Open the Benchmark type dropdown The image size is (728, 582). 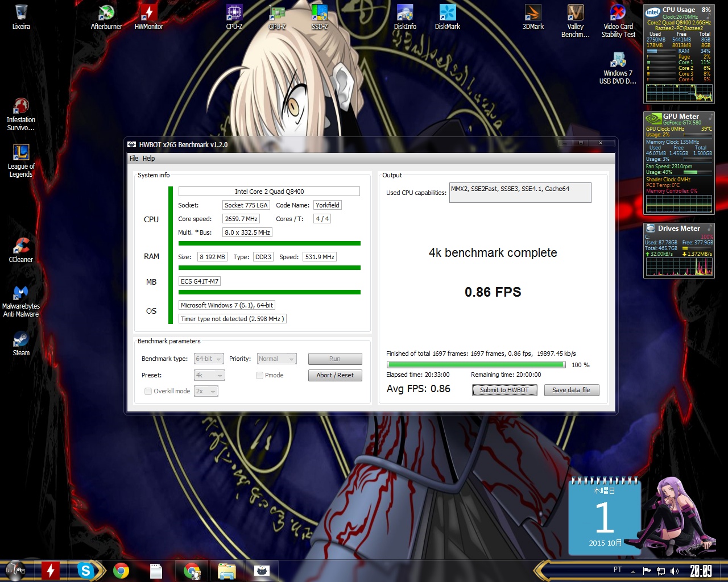click(x=209, y=359)
